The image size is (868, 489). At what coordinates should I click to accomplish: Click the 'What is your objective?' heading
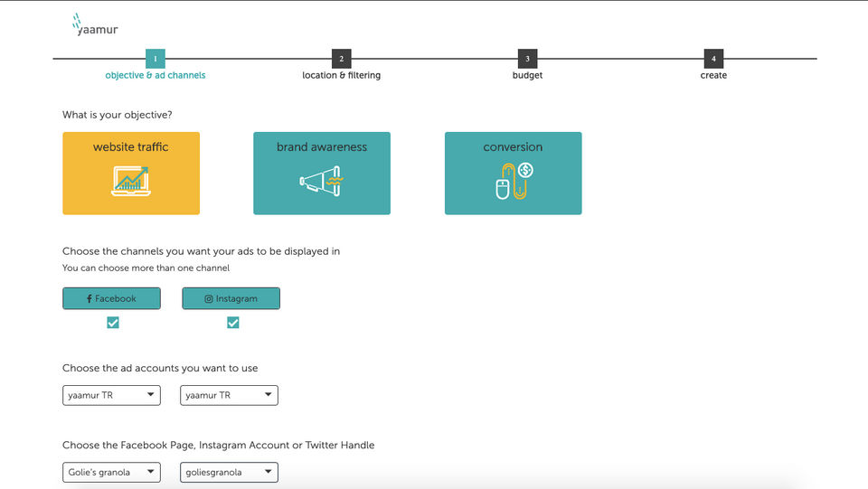tap(118, 115)
